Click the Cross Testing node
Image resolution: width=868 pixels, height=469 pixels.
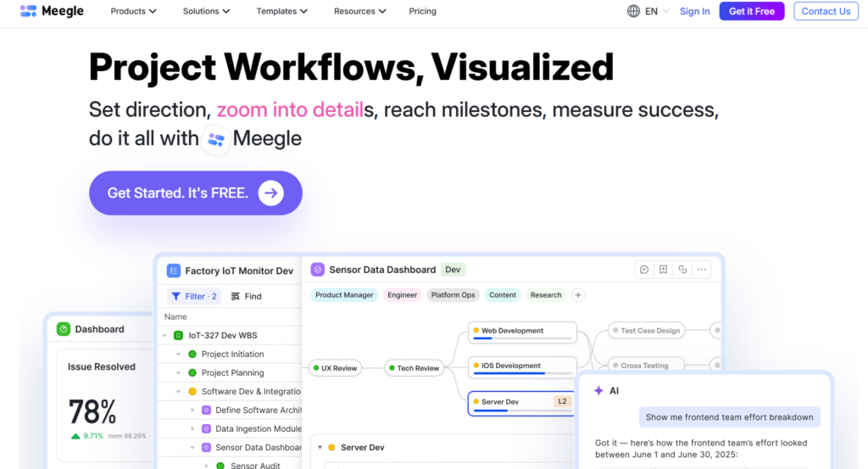tap(646, 366)
